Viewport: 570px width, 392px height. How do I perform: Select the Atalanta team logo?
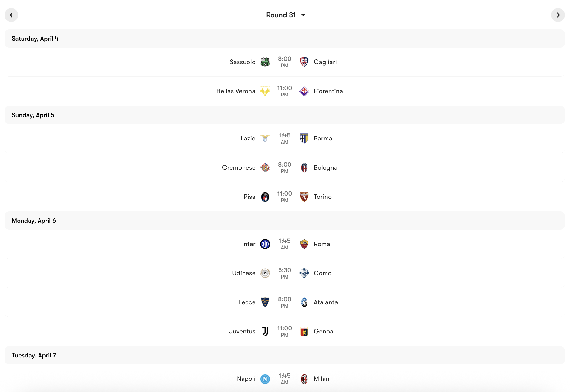304,302
